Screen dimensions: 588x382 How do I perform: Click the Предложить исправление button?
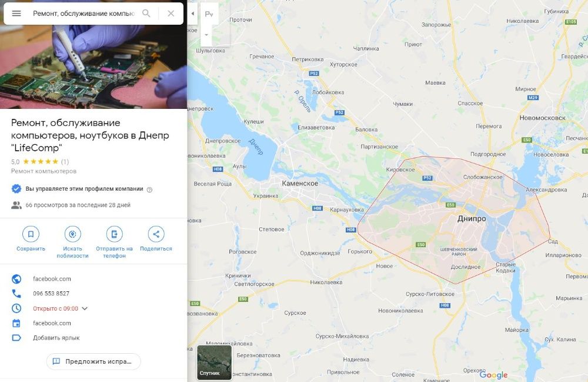click(93, 361)
